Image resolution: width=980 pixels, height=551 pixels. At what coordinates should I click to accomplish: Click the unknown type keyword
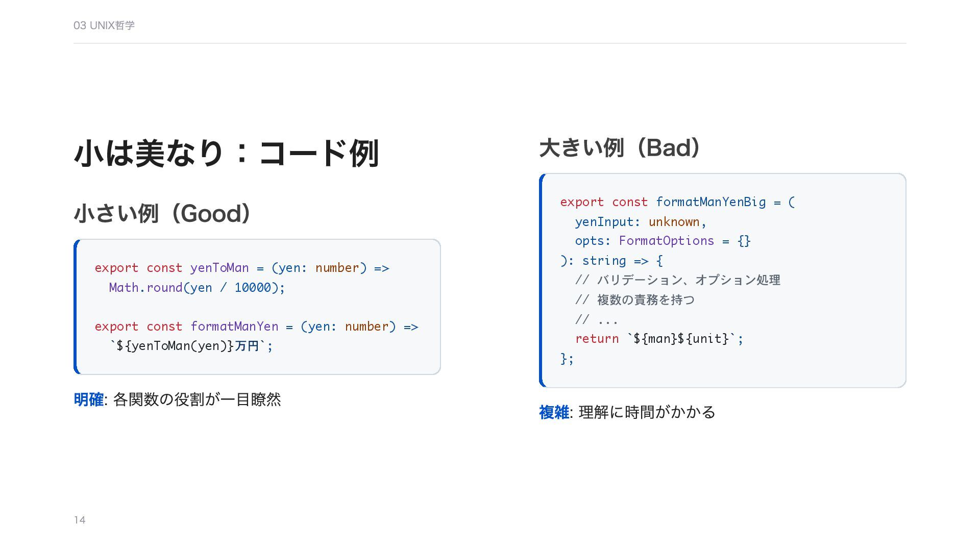(x=674, y=222)
